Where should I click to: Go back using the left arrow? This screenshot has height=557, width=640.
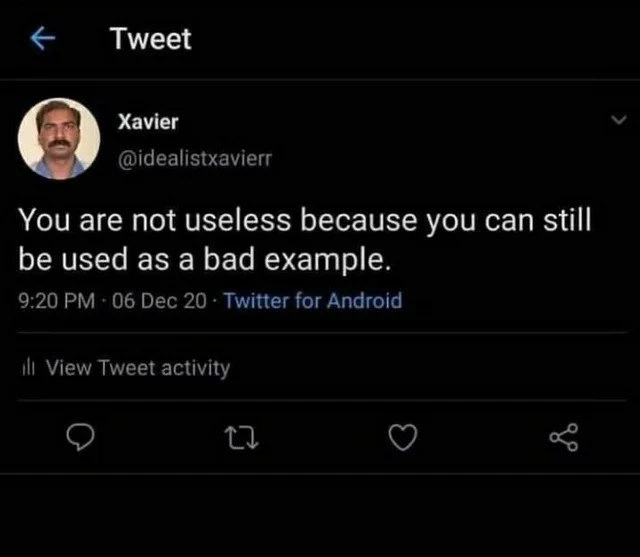pos(43,38)
